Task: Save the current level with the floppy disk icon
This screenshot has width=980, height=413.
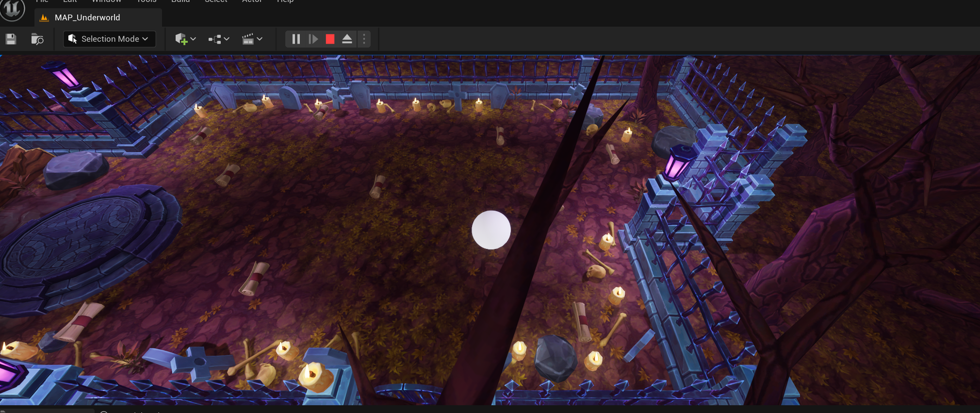Action: coord(11,39)
